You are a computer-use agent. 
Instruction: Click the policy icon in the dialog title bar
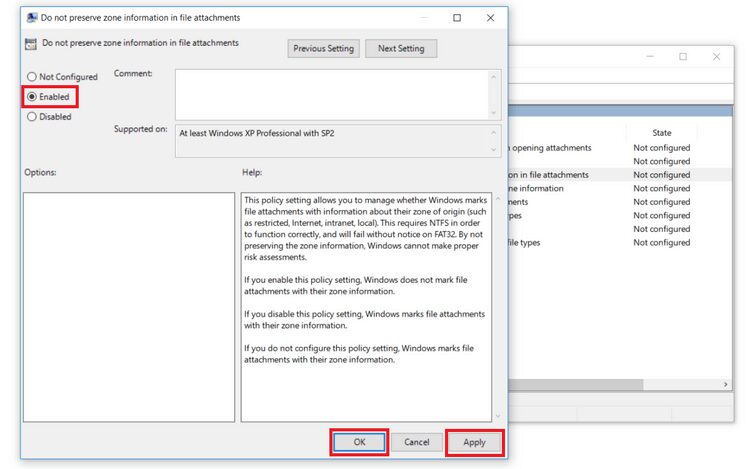tap(32, 18)
